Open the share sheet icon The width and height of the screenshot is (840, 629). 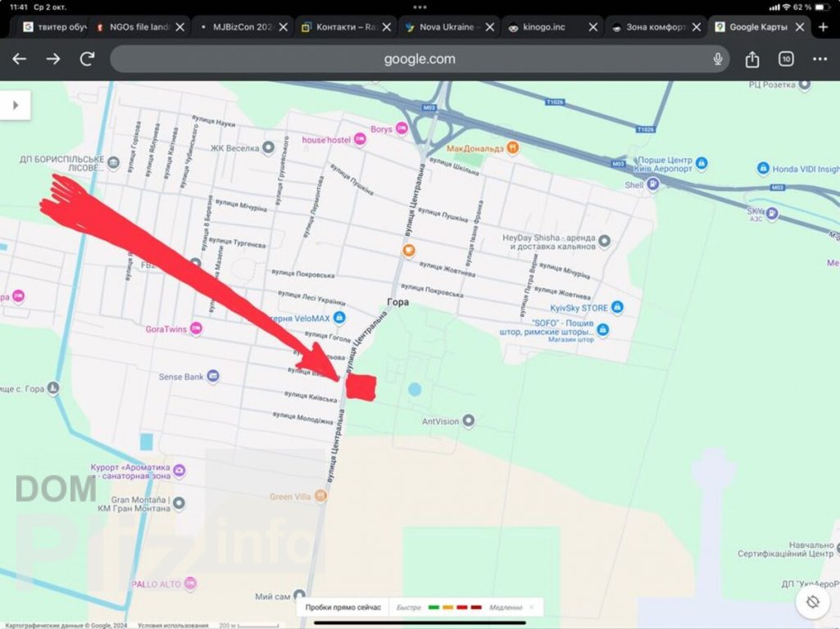[x=752, y=59]
